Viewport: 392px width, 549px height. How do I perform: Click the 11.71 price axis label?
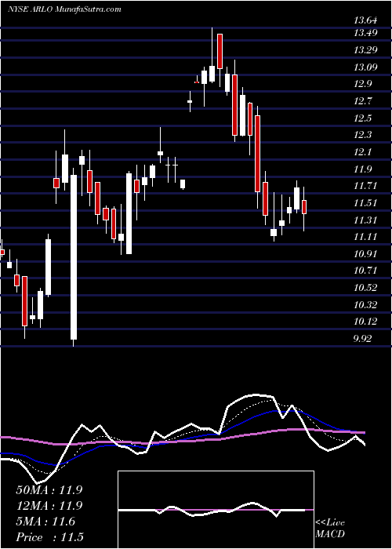click(366, 187)
